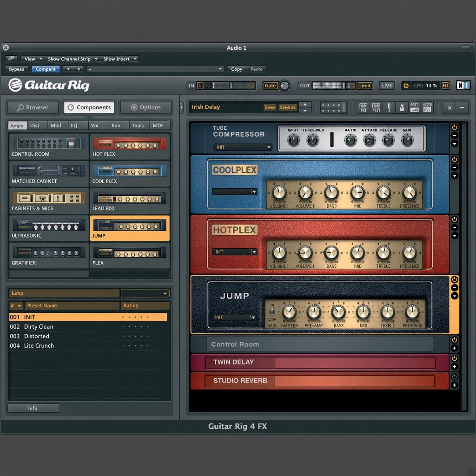The height and width of the screenshot is (476, 476).
Task: Toggle Coolplex power button
Action: (x=455, y=159)
